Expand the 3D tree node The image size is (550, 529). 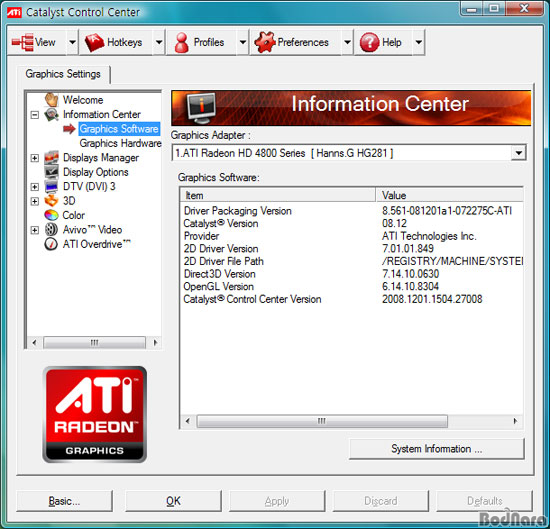pyautogui.click(x=34, y=201)
